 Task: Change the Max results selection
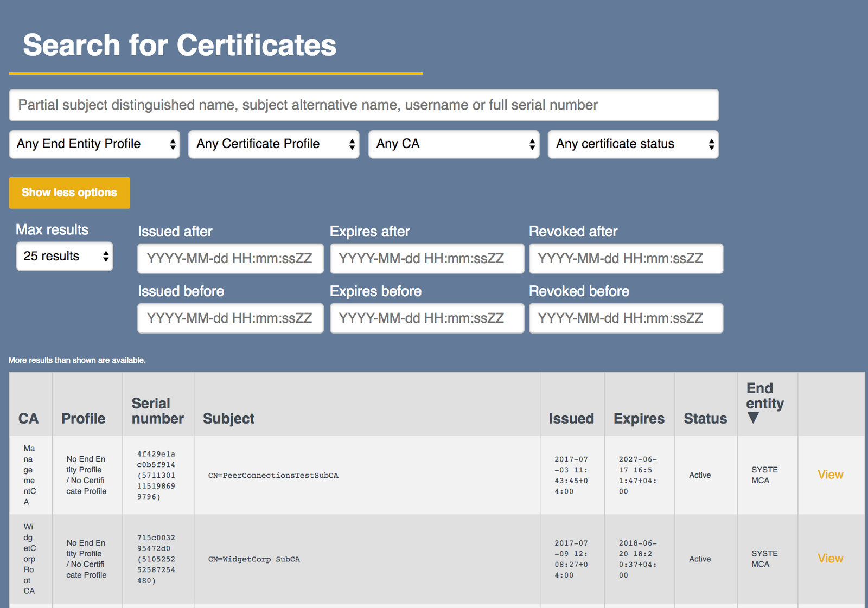[x=64, y=255]
